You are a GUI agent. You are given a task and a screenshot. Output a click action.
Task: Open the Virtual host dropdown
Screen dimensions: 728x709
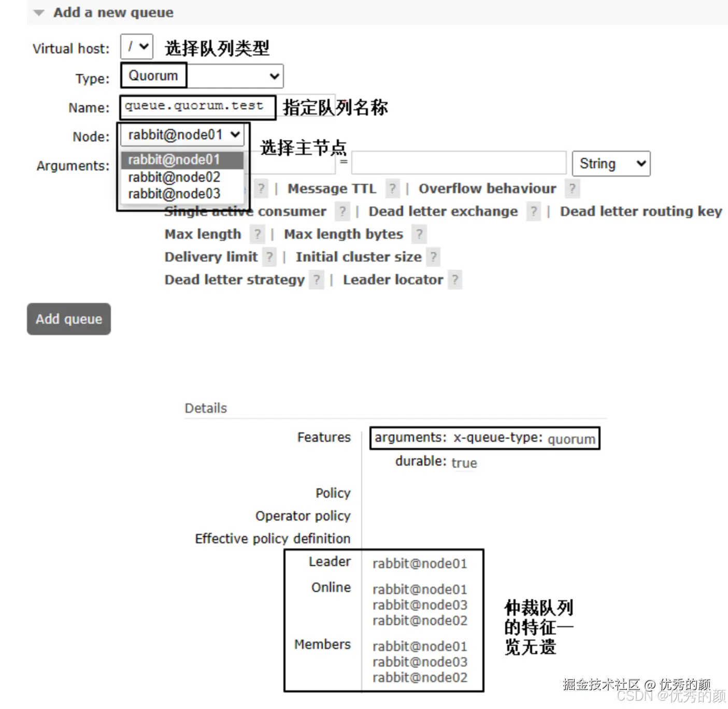(136, 47)
